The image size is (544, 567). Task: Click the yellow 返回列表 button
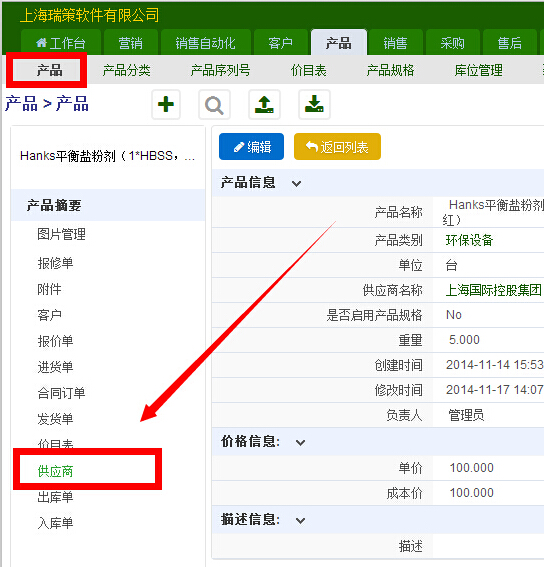[x=337, y=146]
